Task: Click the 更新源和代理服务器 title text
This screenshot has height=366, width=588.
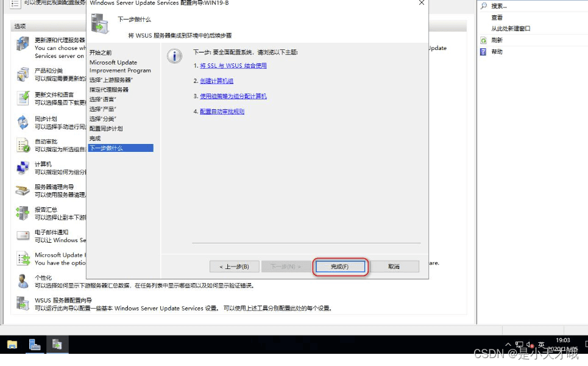Action: pyautogui.click(x=60, y=40)
